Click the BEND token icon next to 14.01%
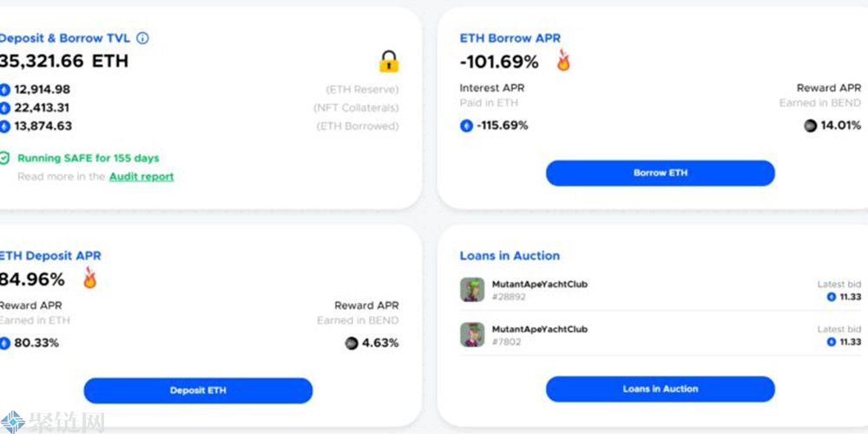Image resolution: width=868 pixels, height=434 pixels. click(x=811, y=126)
